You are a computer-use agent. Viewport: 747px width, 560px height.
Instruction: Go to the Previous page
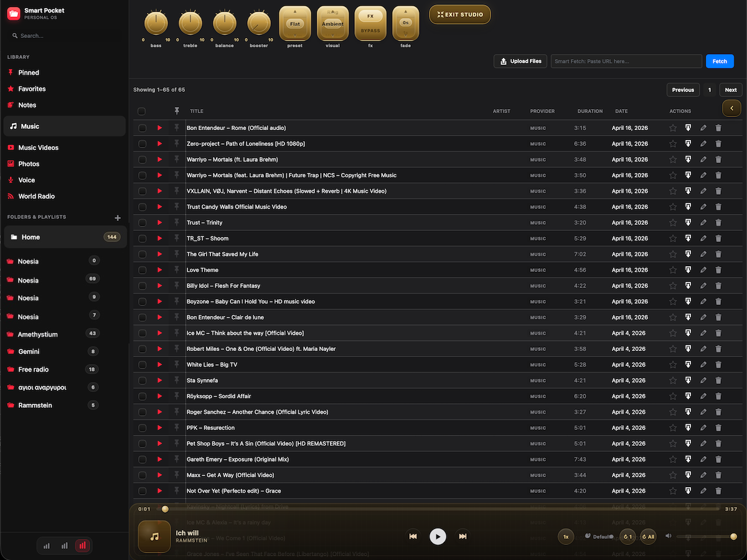click(x=683, y=90)
